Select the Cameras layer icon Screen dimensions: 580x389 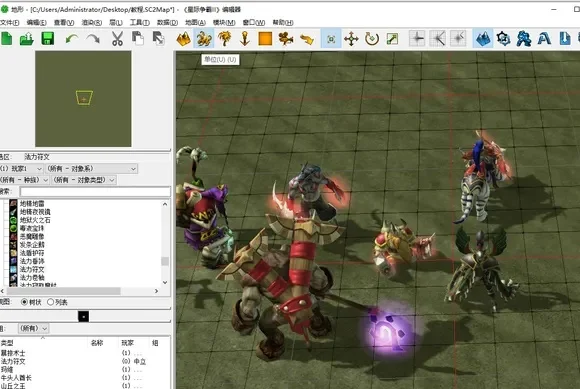pos(286,38)
